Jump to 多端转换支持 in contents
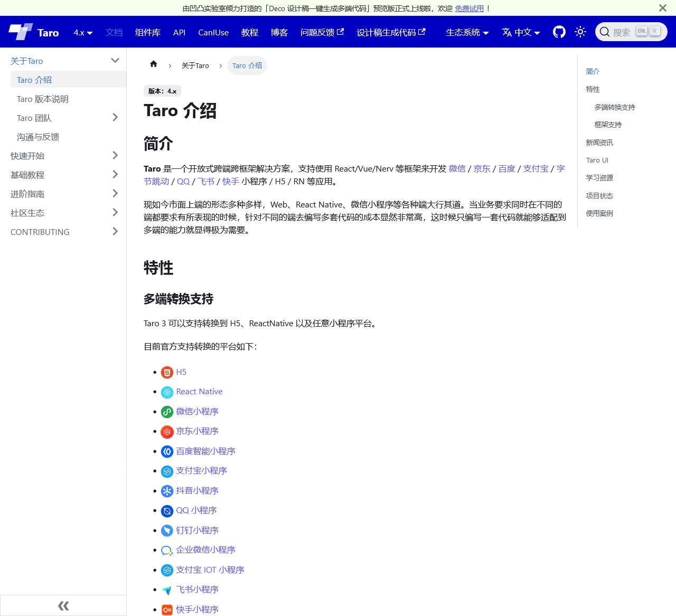The image size is (676, 616). (x=615, y=107)
